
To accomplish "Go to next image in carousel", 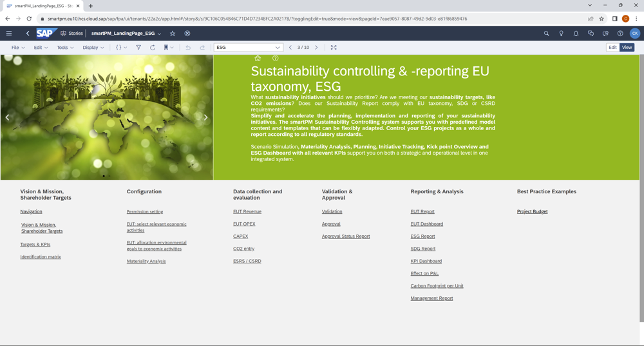I will coord(205,117).
